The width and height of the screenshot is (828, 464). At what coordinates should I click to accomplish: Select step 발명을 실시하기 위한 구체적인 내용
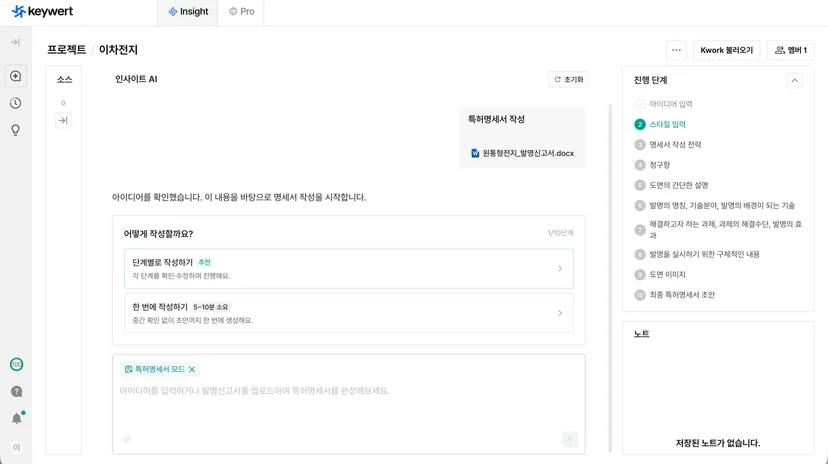tap(697, 254)
